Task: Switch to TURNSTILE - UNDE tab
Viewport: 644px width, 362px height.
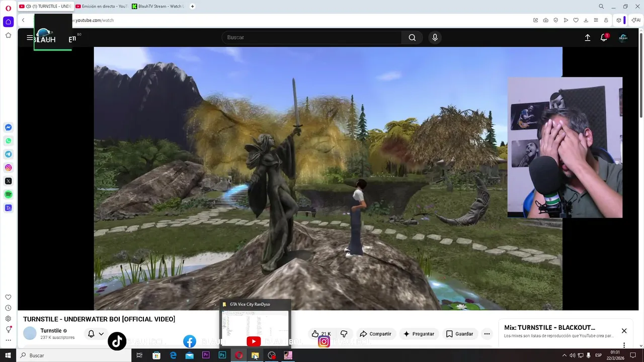Action: coord(45,7)
